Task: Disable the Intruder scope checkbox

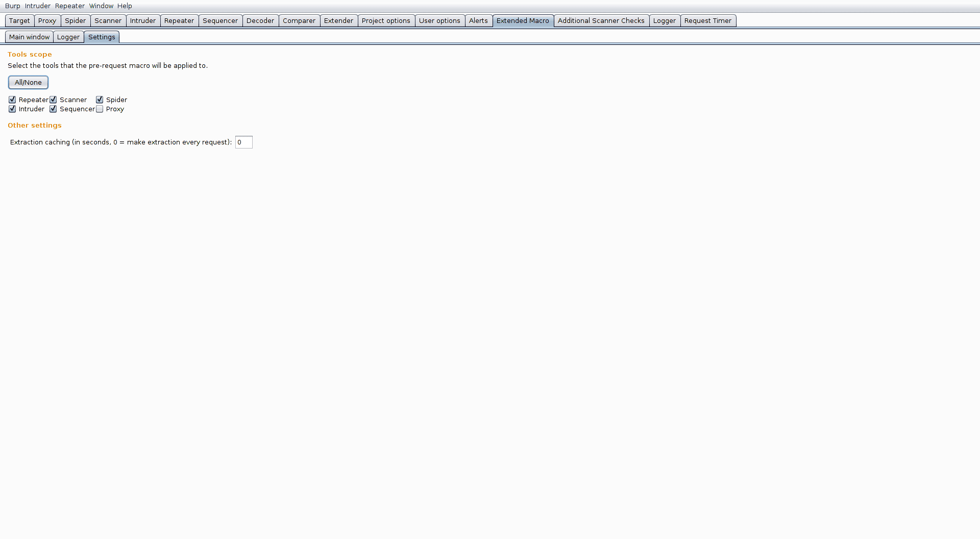Action: [x=12, y=109]
